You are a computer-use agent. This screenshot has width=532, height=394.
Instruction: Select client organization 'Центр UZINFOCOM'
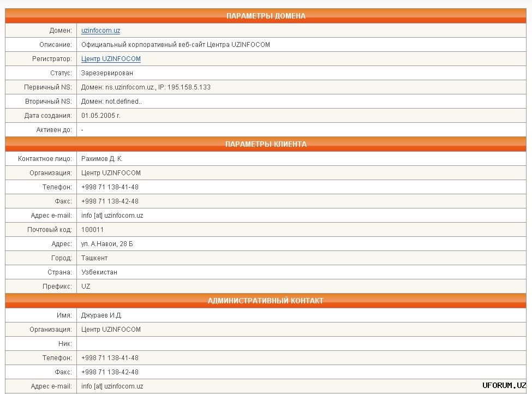point(111,173)
